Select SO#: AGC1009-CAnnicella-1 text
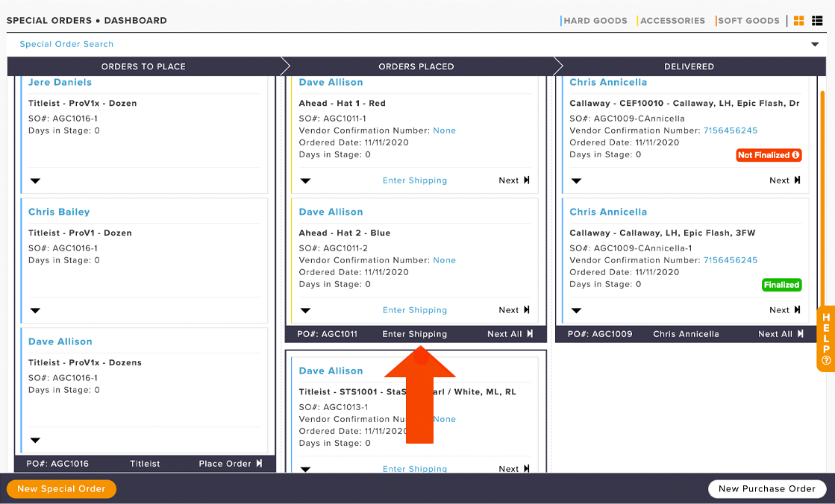This screenshot has width=835, height=504. [x=631, y=248]
